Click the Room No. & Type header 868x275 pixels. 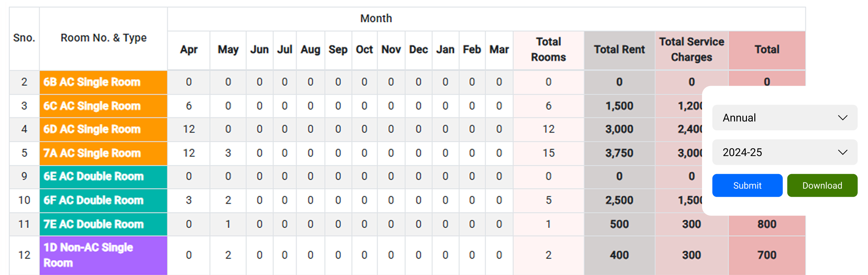coord(103,38)
